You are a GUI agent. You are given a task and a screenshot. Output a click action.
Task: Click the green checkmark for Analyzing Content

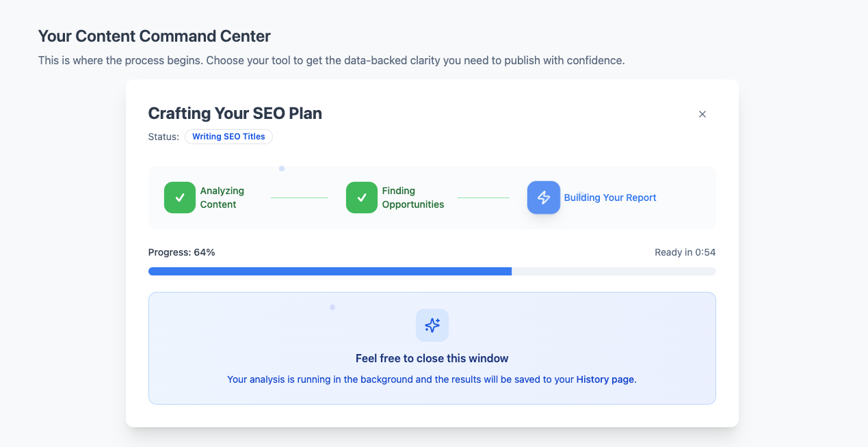click(180, 198)
